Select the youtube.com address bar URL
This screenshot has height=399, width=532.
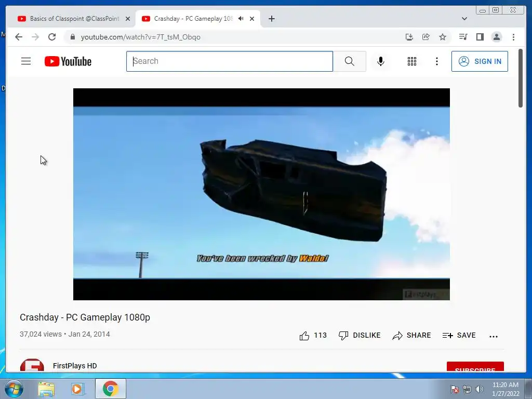(140, 37)
